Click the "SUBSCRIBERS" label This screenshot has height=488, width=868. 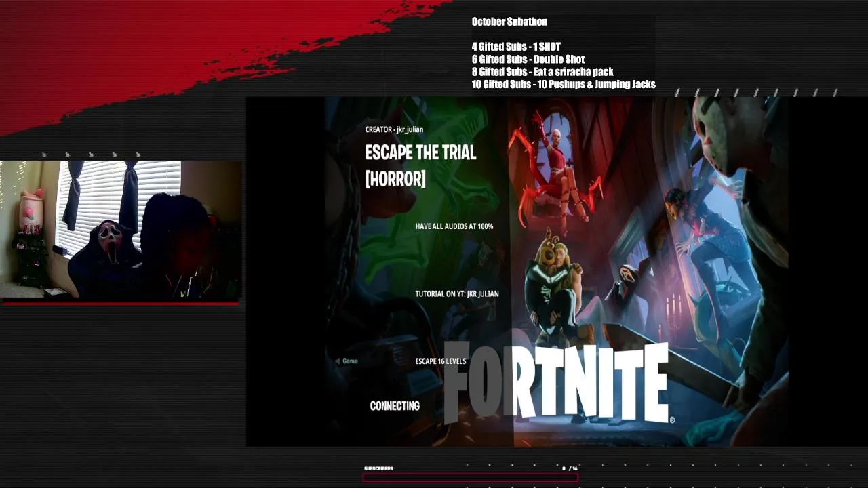(378, 468)
